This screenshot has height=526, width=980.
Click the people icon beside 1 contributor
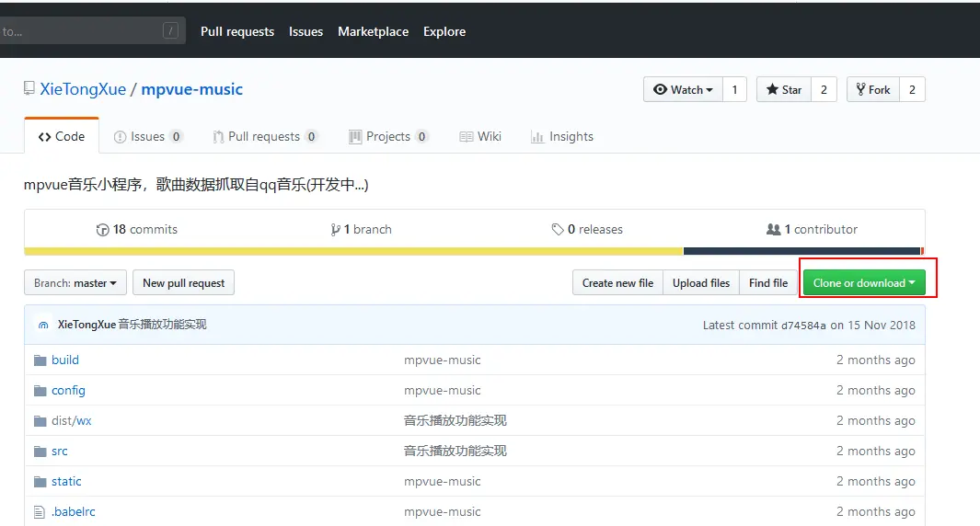pyautogui.click(x=774, y=229)
